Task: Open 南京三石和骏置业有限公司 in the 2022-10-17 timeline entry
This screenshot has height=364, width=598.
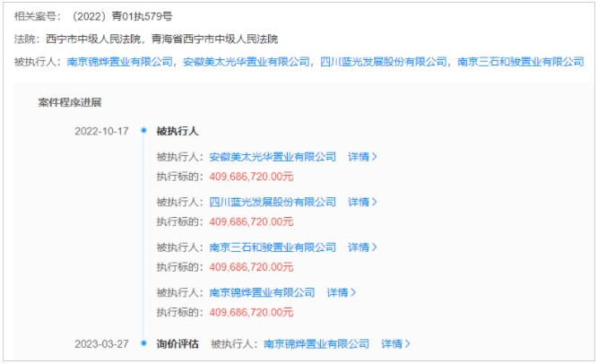Action: (x=273, y=247)
